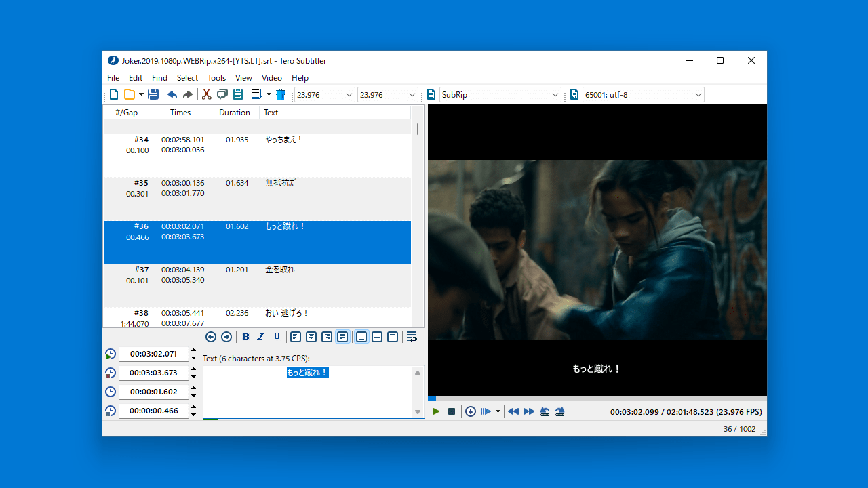This screenshot has width=868, height=488.
Task: Go to next subtitle with right arrow
Action: 226,337
